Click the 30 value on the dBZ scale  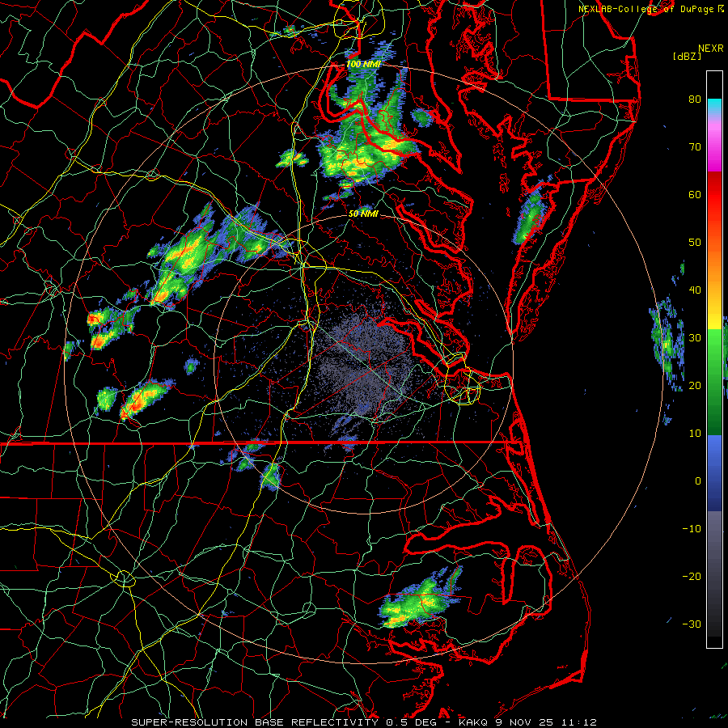(695, 337)
